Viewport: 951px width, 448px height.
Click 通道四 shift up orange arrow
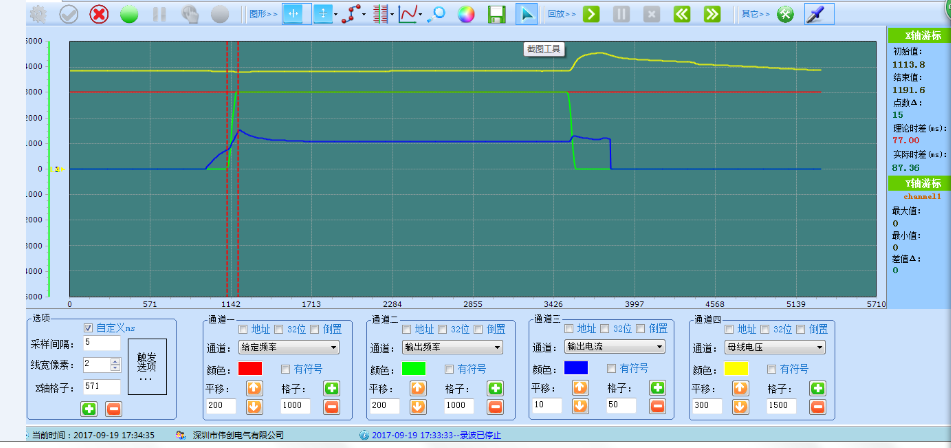click(740, 389)
